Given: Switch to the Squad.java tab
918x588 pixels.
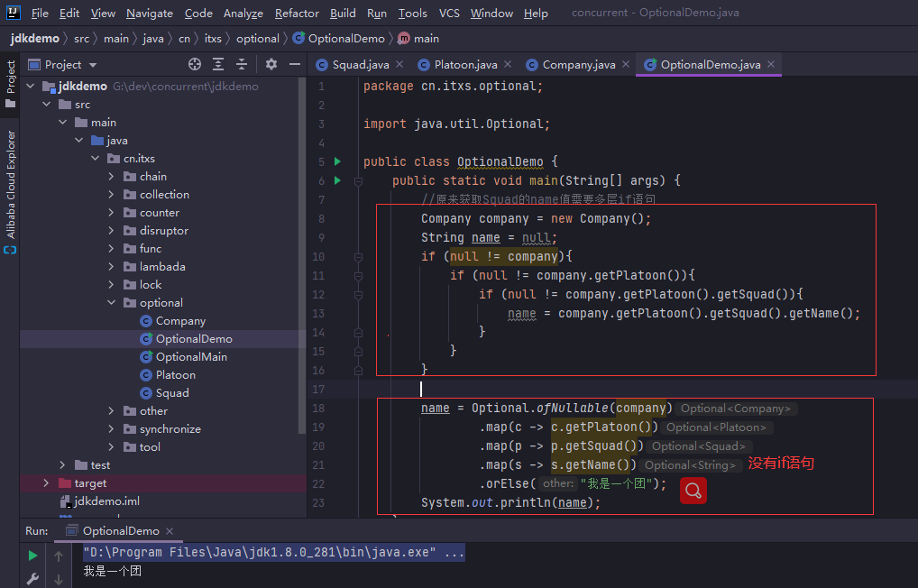Looking at the screenshot, I should click(360, 64).
